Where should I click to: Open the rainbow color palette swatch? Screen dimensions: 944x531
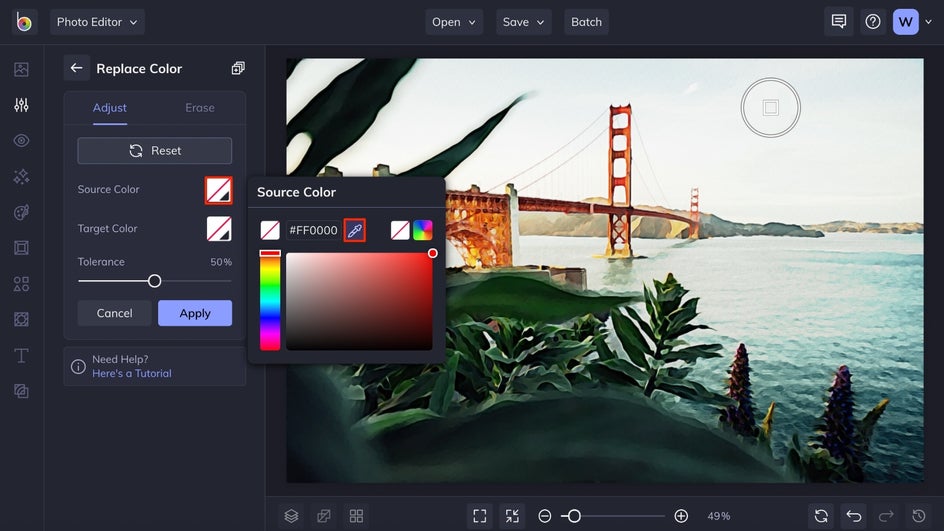[x=423, y=230]
